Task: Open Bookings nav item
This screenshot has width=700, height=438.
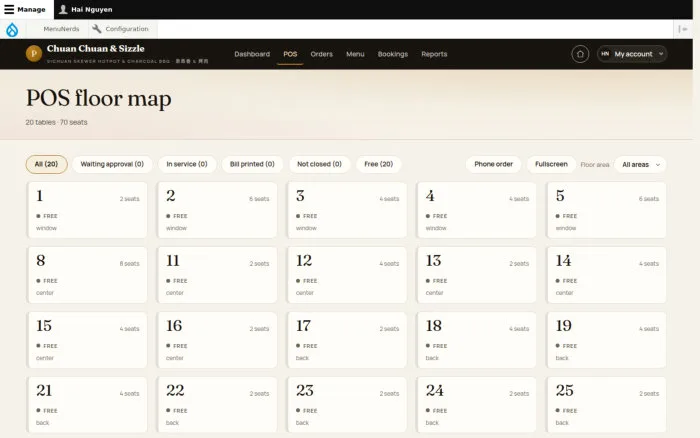Action: coord(392,54)
